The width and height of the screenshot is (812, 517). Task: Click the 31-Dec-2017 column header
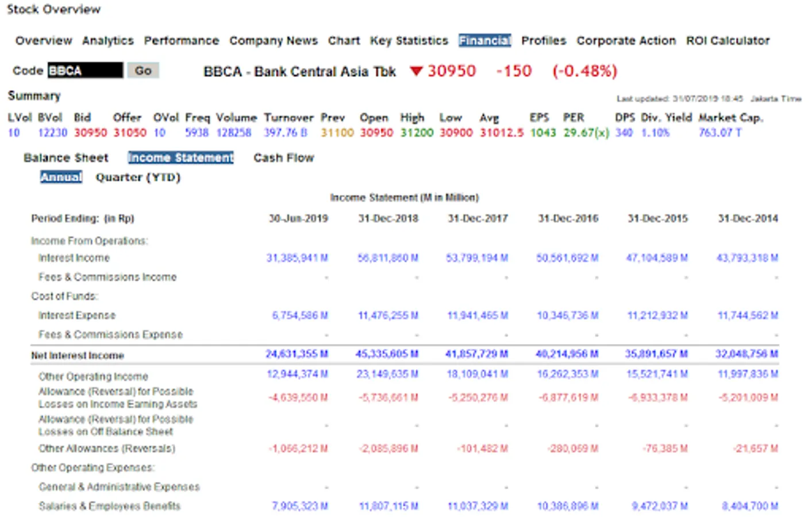pyautogui.click(x=478, y=219)
